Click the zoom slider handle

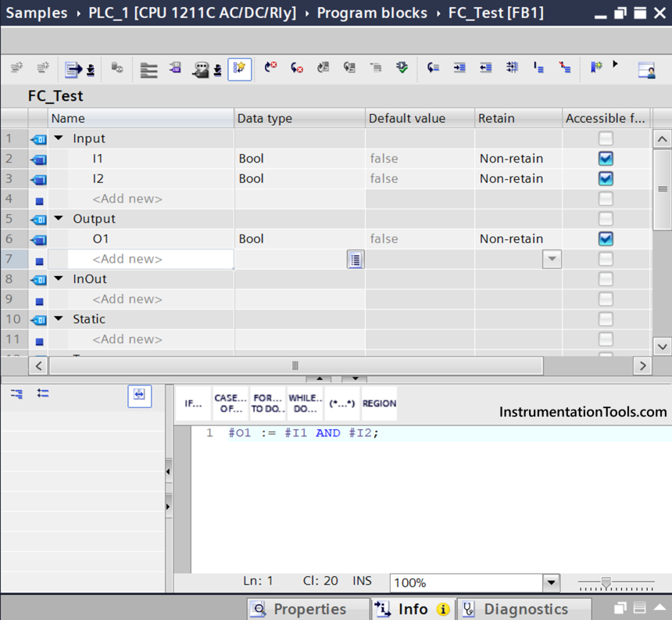tap(606, 582)
